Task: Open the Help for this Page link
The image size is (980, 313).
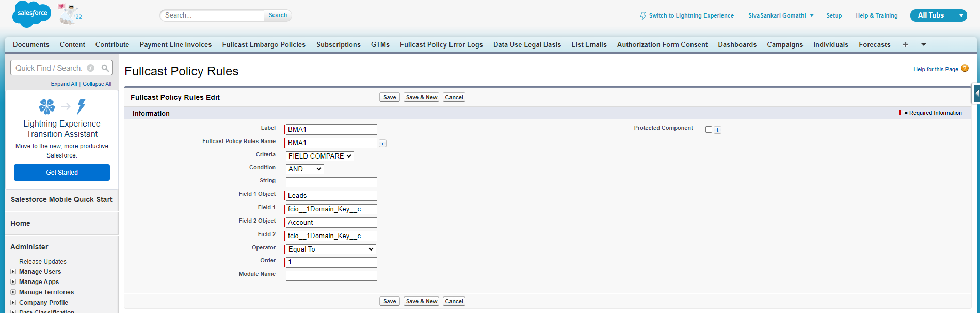Action: pos(936,69)
